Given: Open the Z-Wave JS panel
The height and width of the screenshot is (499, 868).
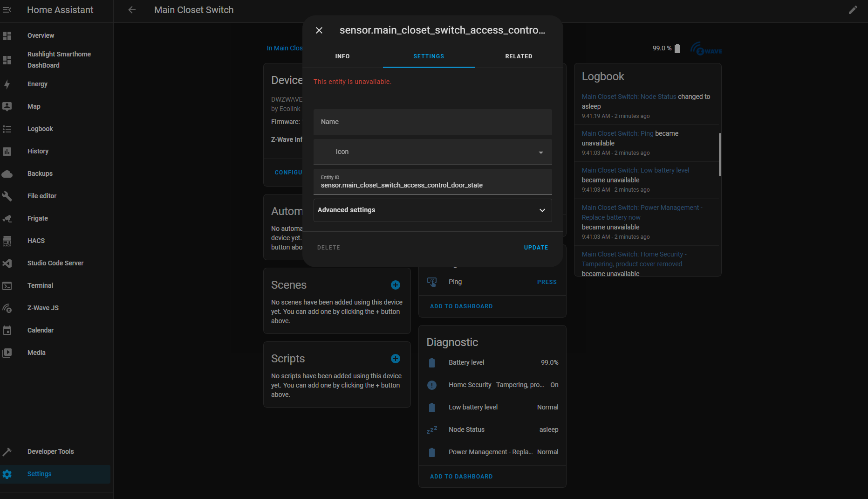Looking at the screenshot, I should coord(43,308).
